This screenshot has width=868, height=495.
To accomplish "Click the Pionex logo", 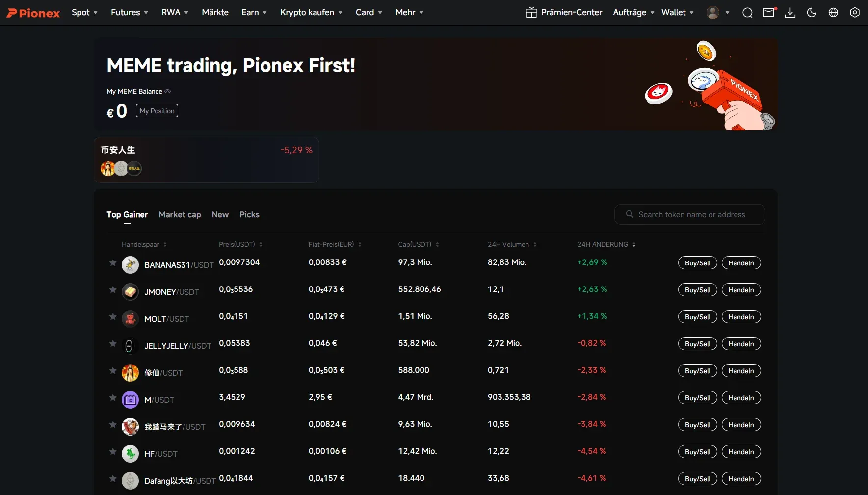I will coord(33,13).
